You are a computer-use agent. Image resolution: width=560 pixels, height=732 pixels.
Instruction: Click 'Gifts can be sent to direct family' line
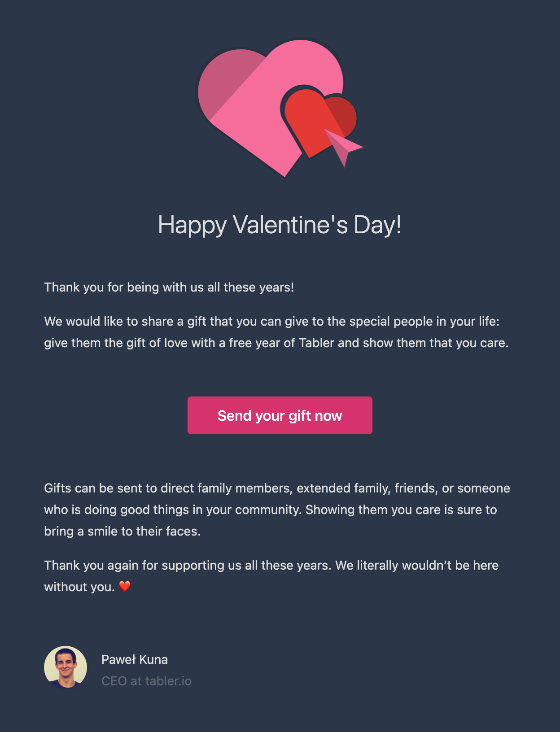pyautogui.click(x=277, y=488)
